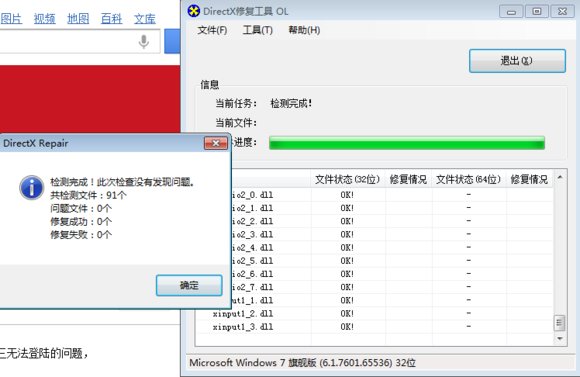Close the DirectX Repair dialog
This screenshot has height=377, width=580.
pyautogui.click(x=216, y=143)
